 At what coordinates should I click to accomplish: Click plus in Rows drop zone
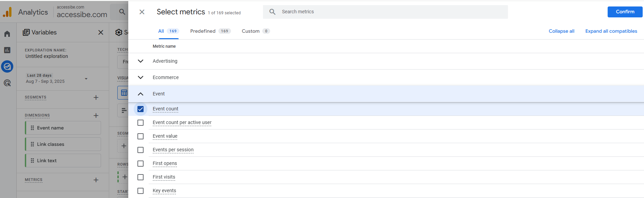125,177
